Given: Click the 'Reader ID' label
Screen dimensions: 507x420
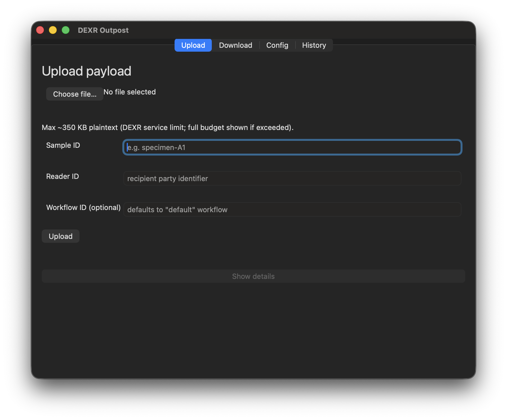Looking at the screenshot, I should (x=63, y=176).
